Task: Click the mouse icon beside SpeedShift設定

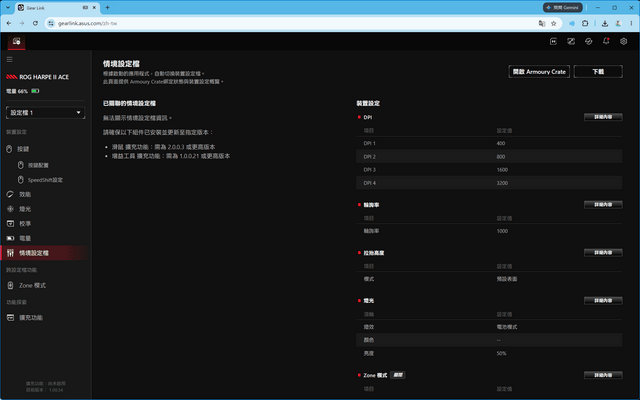Action: [21, 180]
